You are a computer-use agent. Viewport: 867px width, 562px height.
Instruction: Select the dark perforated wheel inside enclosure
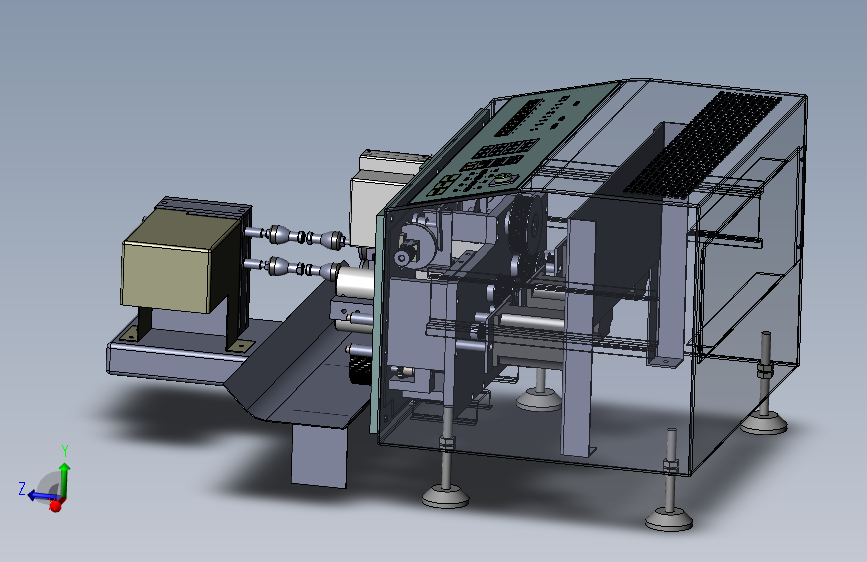[x=526, y=223]
